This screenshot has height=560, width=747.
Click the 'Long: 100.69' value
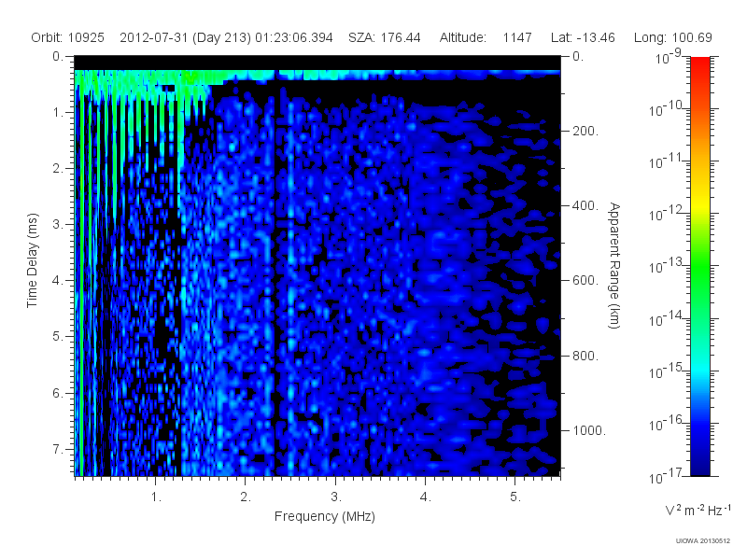(672, 37)
